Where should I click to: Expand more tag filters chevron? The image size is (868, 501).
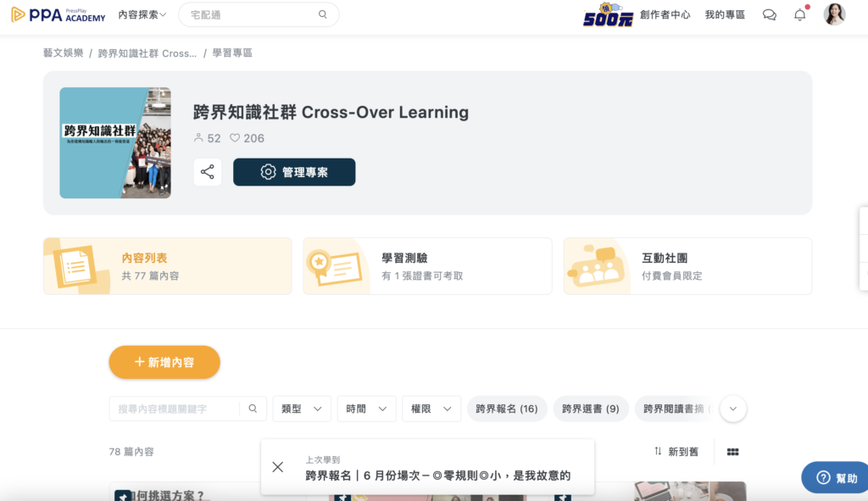[732, 409]
